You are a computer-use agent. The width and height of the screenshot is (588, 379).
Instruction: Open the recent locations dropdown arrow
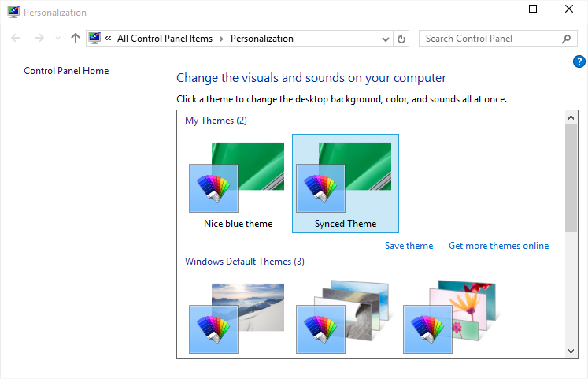57,39
